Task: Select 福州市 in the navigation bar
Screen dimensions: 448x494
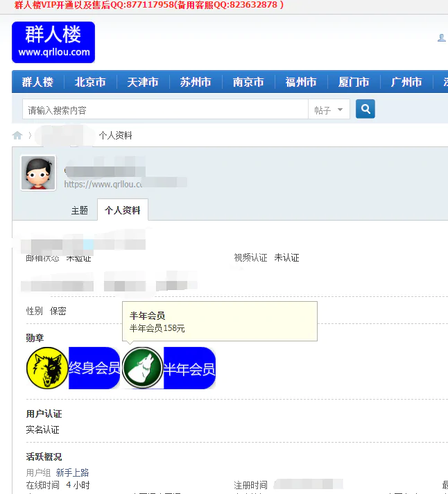Action: [x=301, y=82]
